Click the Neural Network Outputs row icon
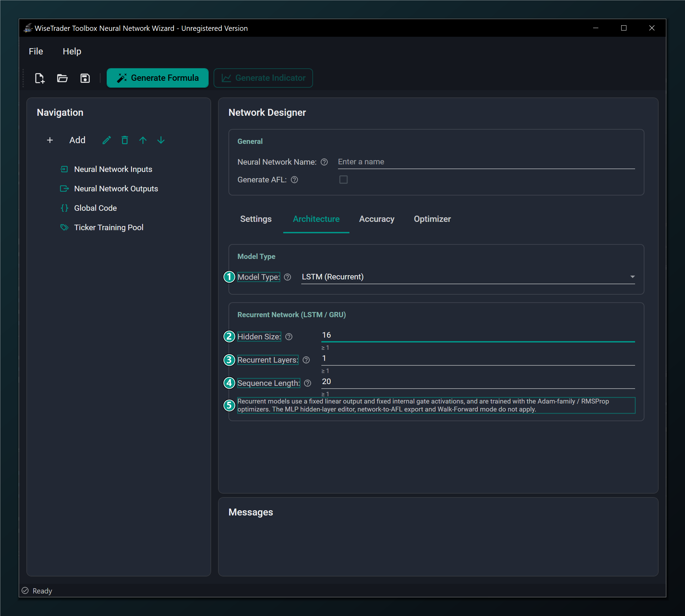685x616 pixels. point(64,189)
